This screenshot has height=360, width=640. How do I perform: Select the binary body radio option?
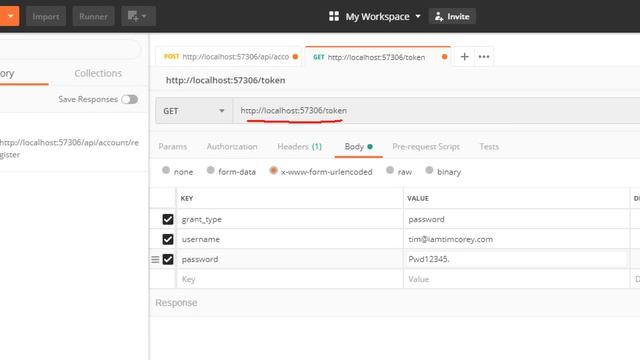429,170
